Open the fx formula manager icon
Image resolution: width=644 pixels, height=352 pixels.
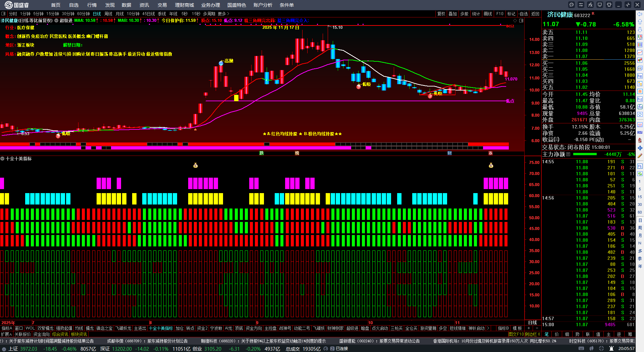(590, 5)
